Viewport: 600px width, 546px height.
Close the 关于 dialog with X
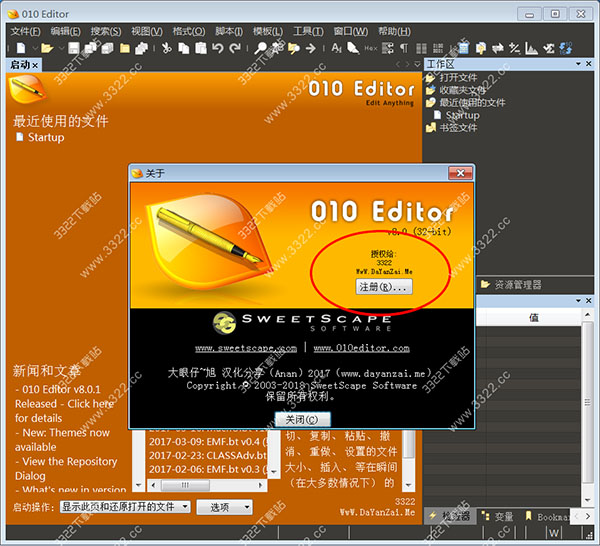[x=460, y=173]
